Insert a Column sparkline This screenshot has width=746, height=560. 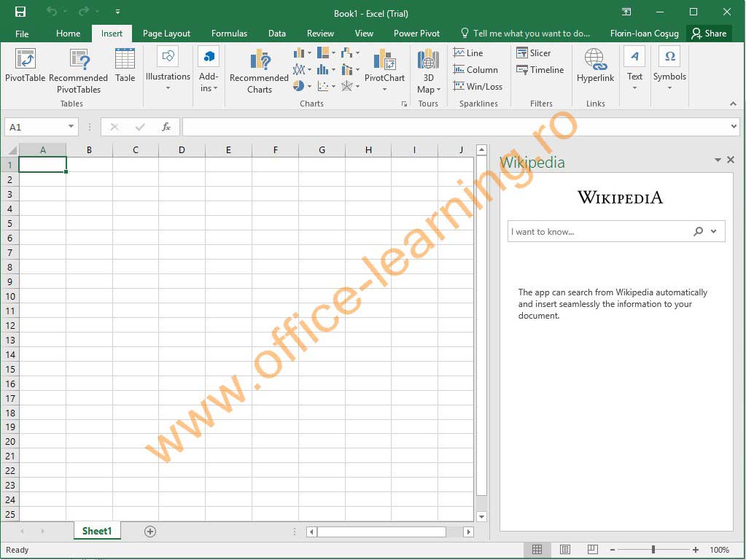[x=475, y=69]
